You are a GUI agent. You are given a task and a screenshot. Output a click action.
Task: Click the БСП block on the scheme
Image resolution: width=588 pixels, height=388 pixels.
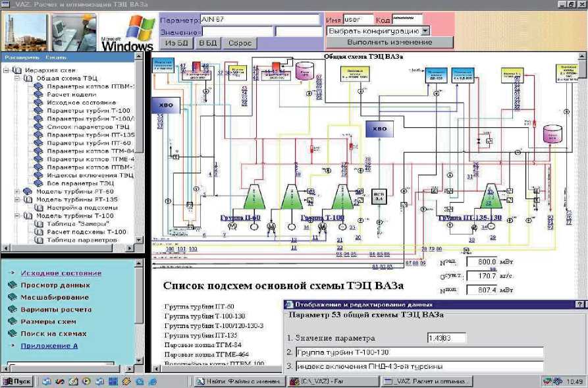[x=379, y=196]
